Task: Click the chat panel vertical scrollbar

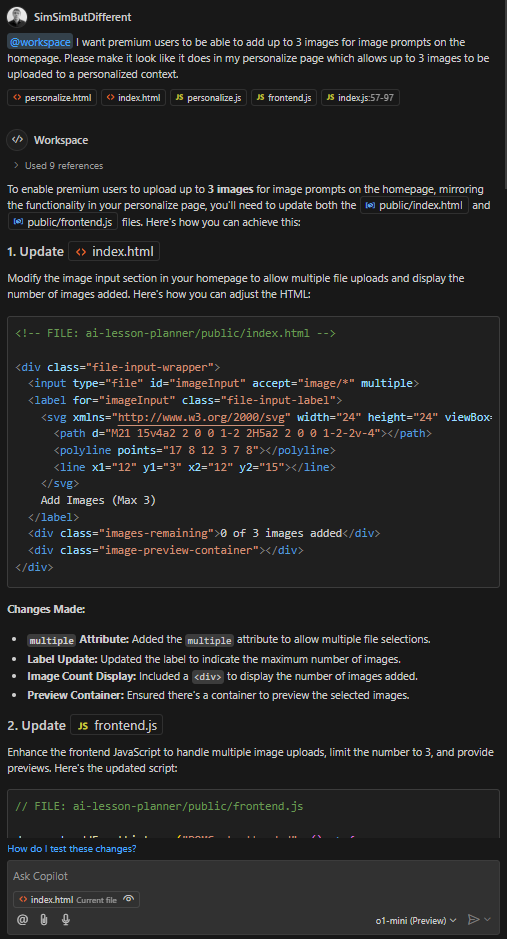Action: (x=504, y=96)
